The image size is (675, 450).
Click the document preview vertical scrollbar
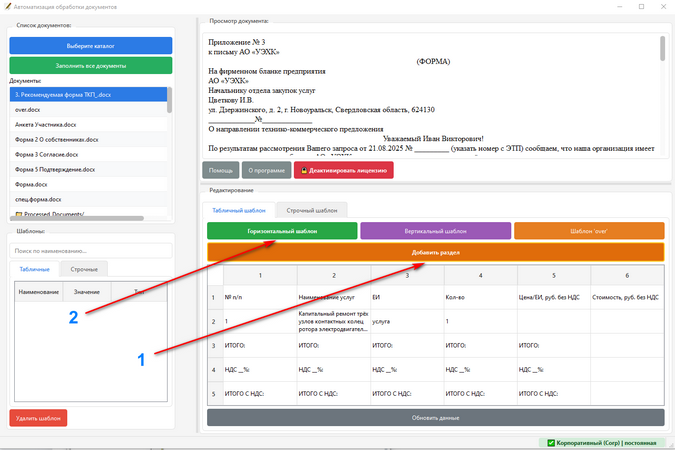[x=662, y=96]
